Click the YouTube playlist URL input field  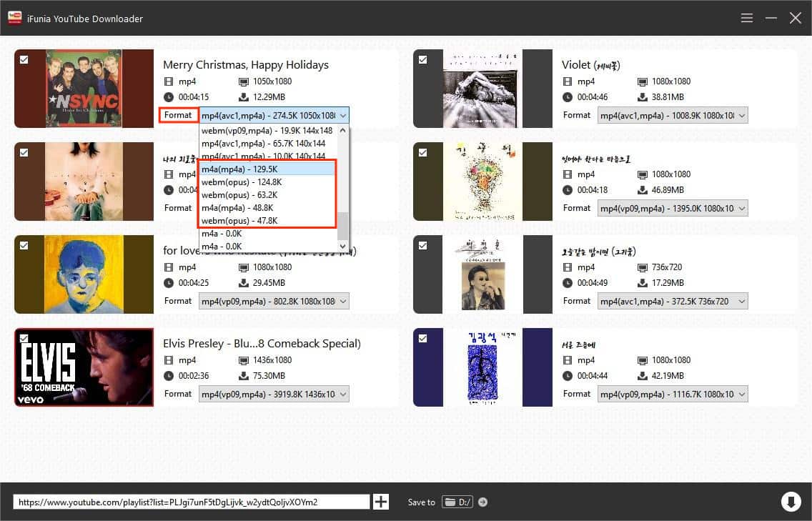[191, 502]
